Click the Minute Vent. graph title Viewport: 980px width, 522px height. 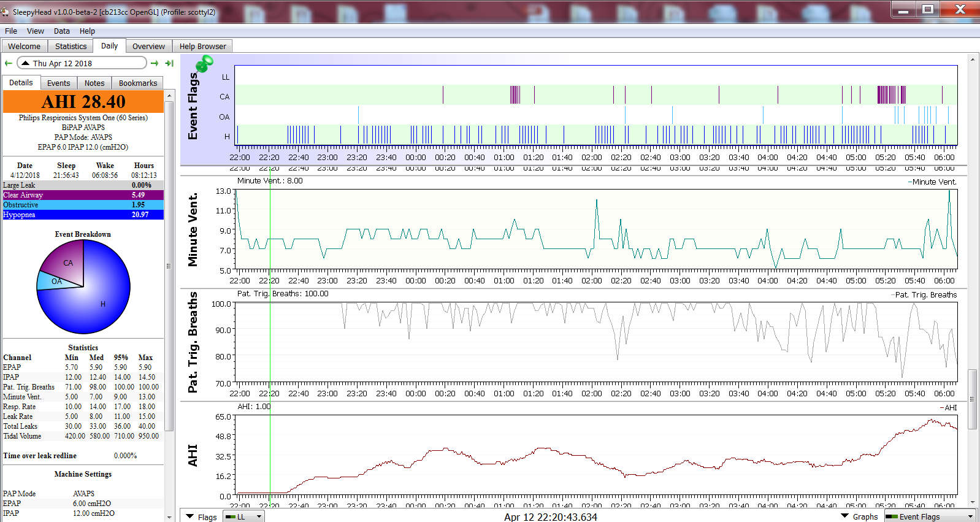[x=193, y=229]
